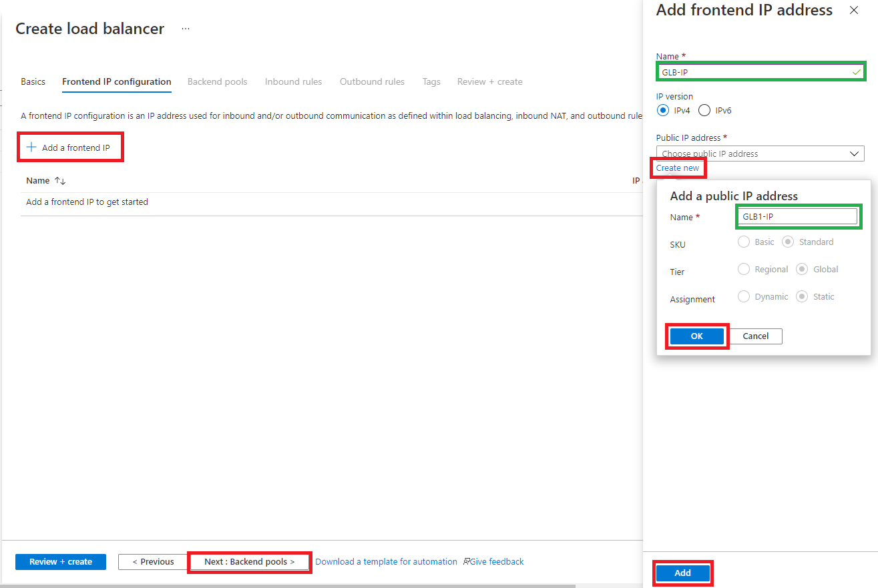Viewport: 878px width, 588px height.
Task: Pick the Static assignment radio button
Action: [x=802, y=296]
